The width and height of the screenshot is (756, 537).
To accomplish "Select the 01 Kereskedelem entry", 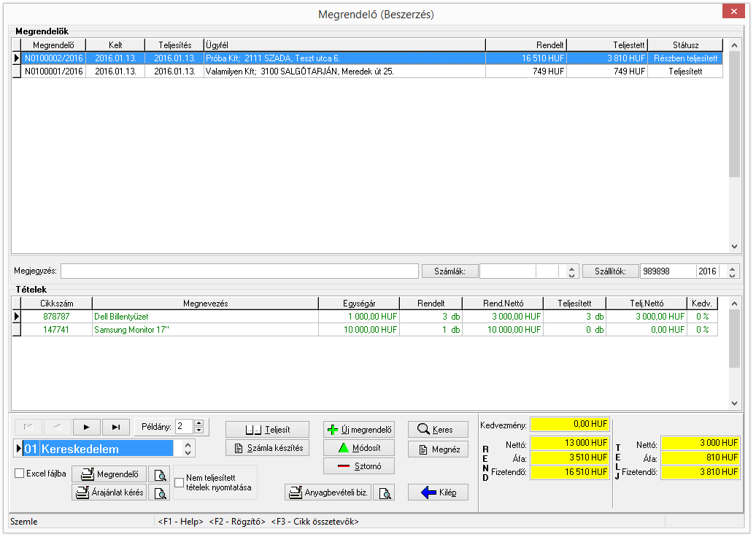I will tap(99, 449).
